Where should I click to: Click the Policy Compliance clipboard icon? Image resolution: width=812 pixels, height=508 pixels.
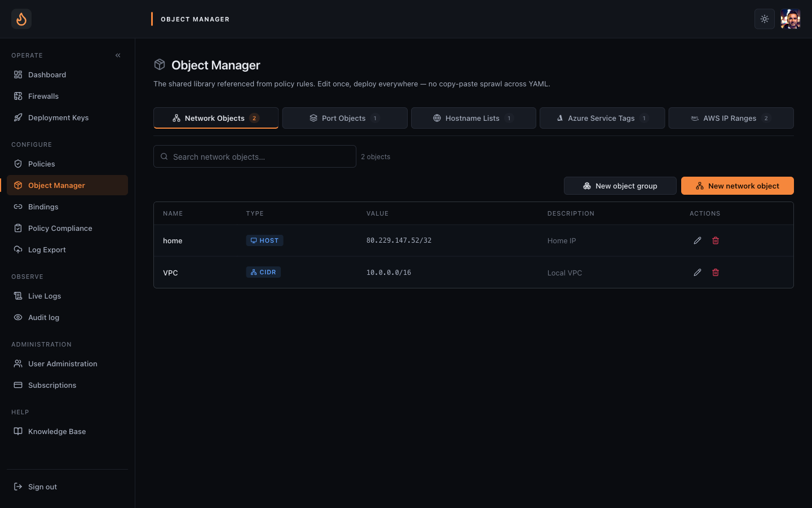pos(18,228)
